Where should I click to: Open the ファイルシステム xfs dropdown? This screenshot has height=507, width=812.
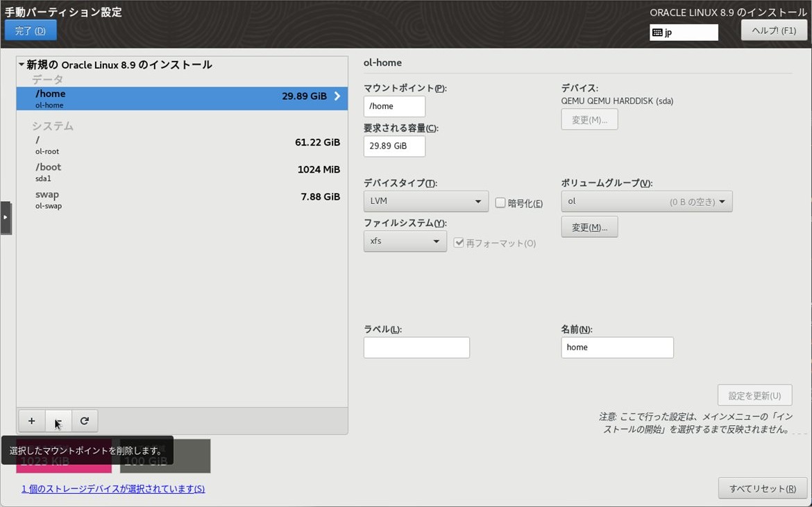coord(405,241)
